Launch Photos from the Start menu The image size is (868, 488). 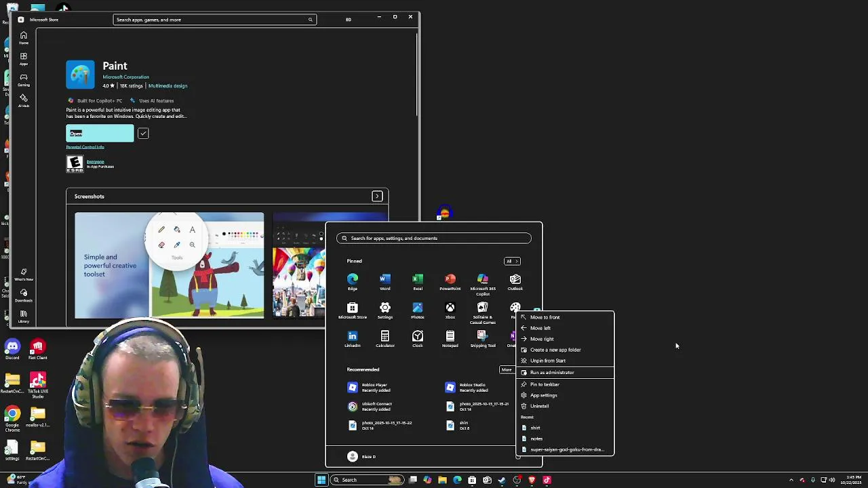pos(418,311)
